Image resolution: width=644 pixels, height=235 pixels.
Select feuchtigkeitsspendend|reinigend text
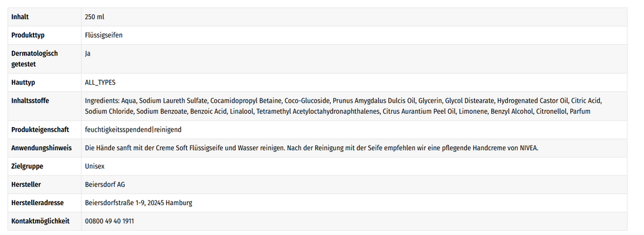(x=133, y=130)
